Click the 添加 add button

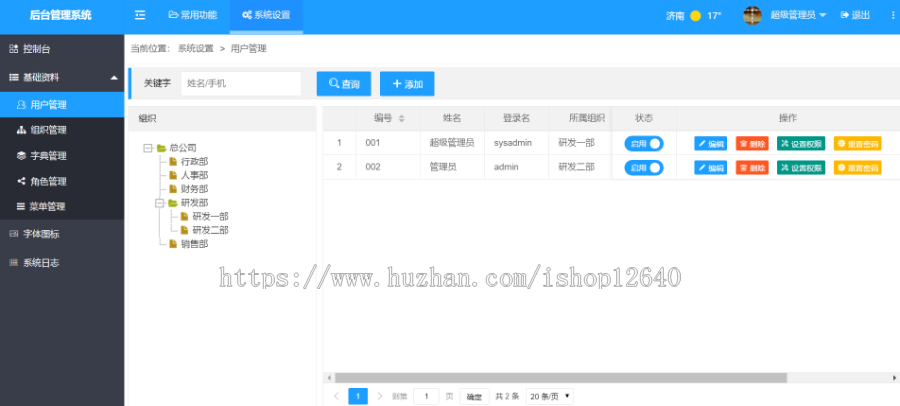pyautogui.click(x=407, y=84)
